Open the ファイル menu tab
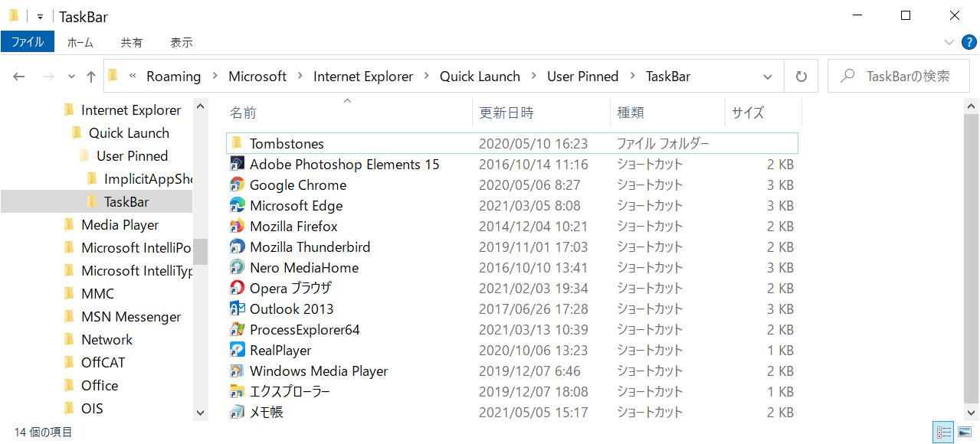The image size is (980, 444). point(28,42)
